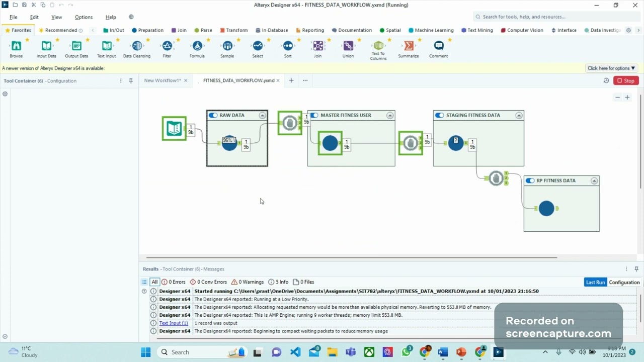Image resolution: width=644 pixels, height=362 pixels.
Task: Pin the Configuration panel
Action: coord(131,80)
